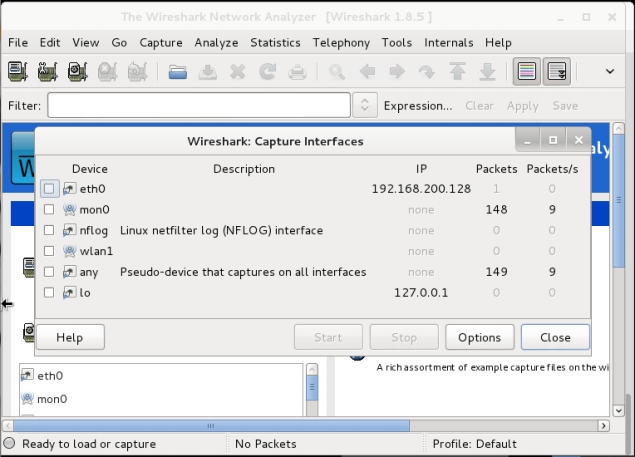Toggle the colorize packet list icon
Screen dimensions: 635x457
click(526, 72)
